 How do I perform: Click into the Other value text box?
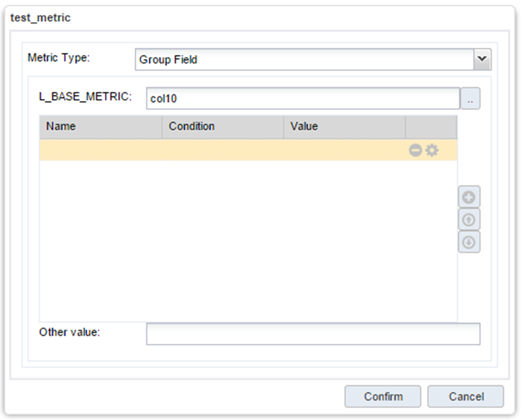pyautogui.click(x=312, y=334)
